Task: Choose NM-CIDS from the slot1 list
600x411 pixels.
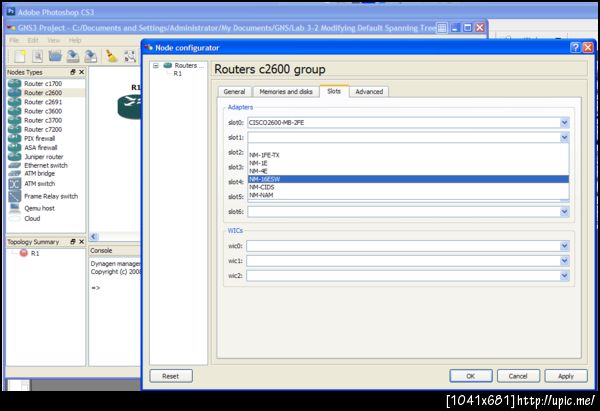Action: click(x=408, y=187)
